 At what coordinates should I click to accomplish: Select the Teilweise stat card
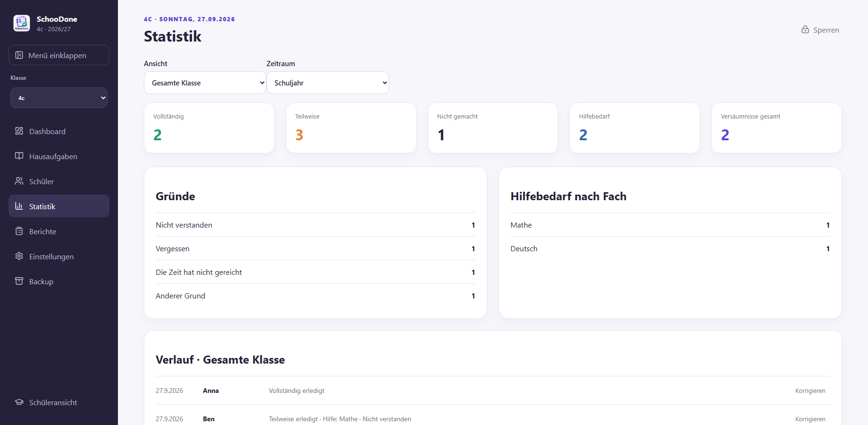click(351, 128)
